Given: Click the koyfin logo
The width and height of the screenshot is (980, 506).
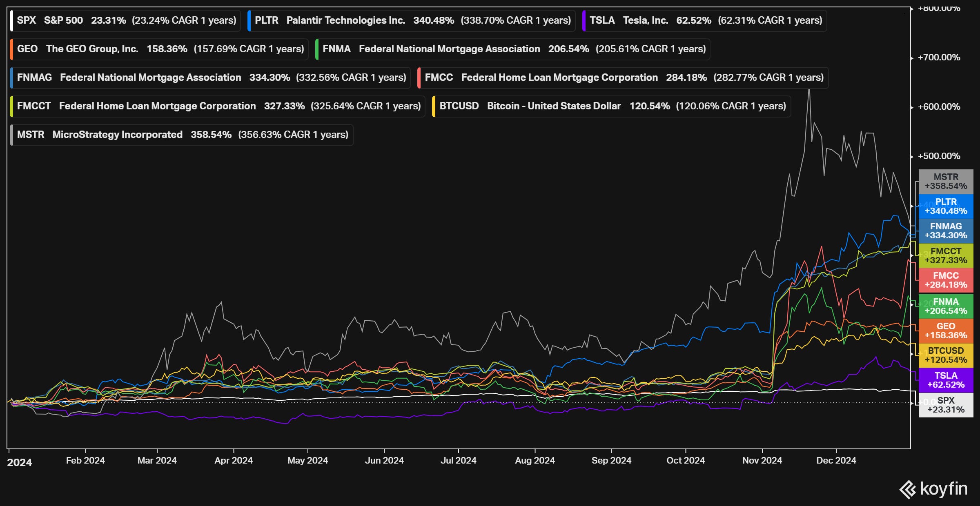Looking at the screenshot, I should point(933,489).
